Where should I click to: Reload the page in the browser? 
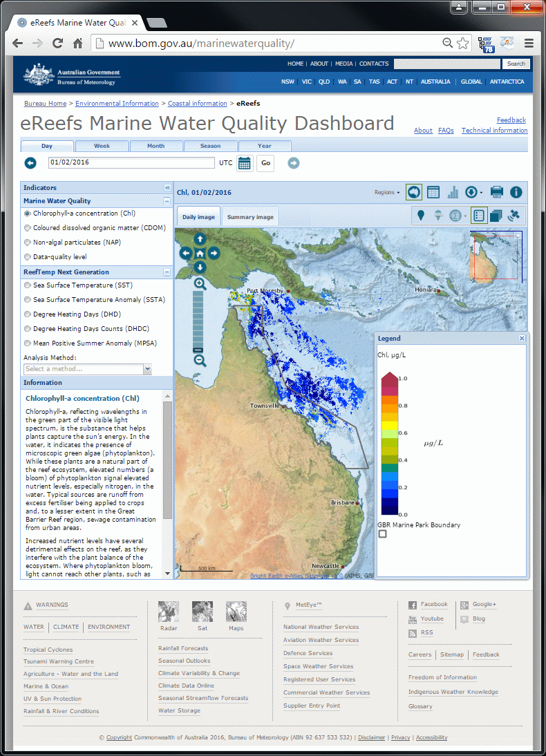point(57,43)
